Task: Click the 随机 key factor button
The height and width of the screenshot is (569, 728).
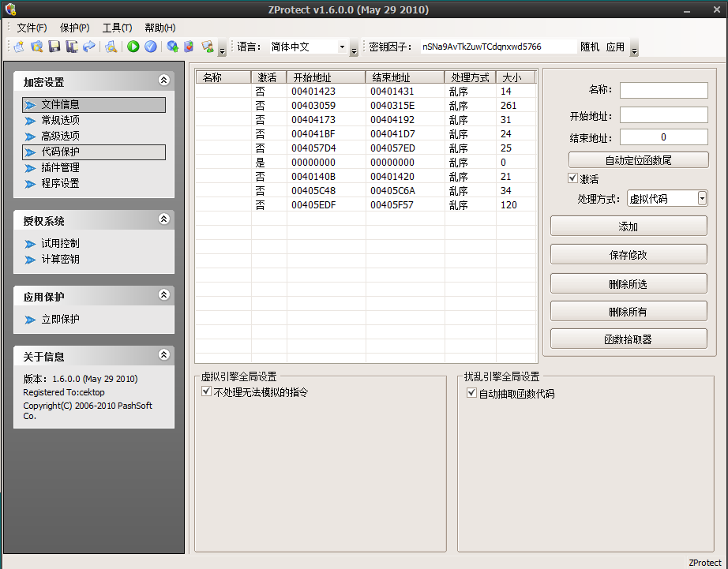Action: (589, 46)
